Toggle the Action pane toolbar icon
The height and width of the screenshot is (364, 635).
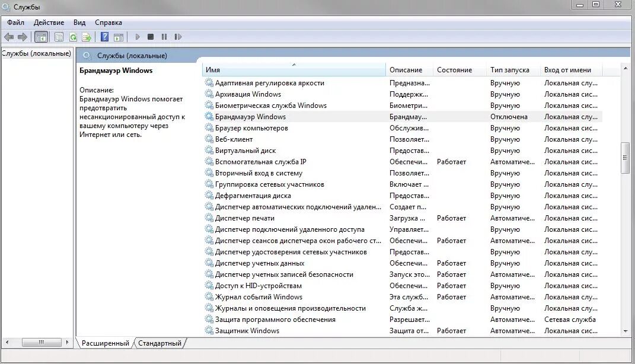click(119, 37)
